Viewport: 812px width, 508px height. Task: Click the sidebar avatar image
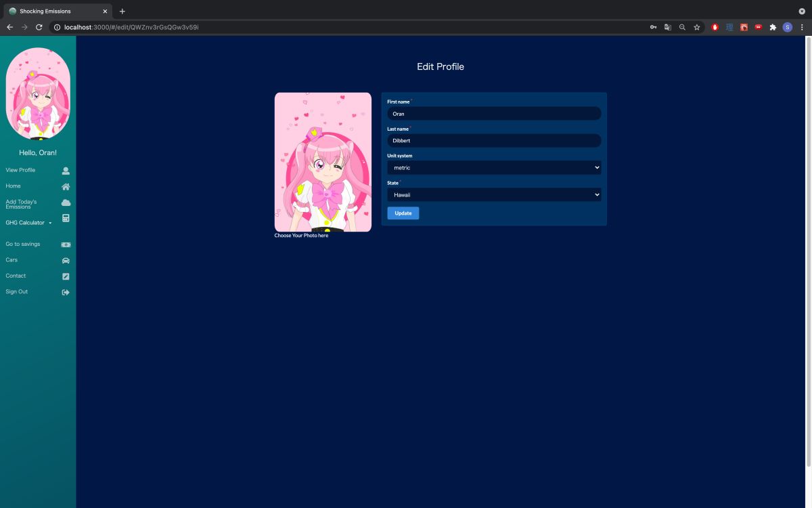(x=38, y=93)
